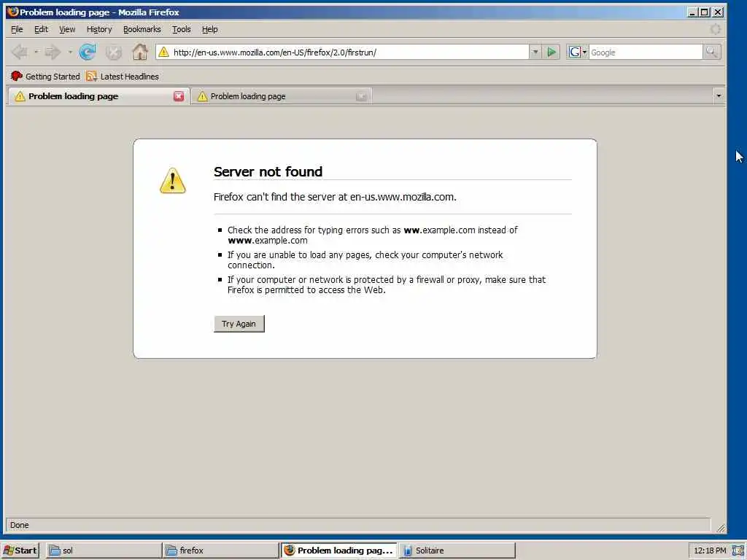Click the Done status bar text
The height and width of the screenshot is (560, 747).
click(x=20, y=525)
